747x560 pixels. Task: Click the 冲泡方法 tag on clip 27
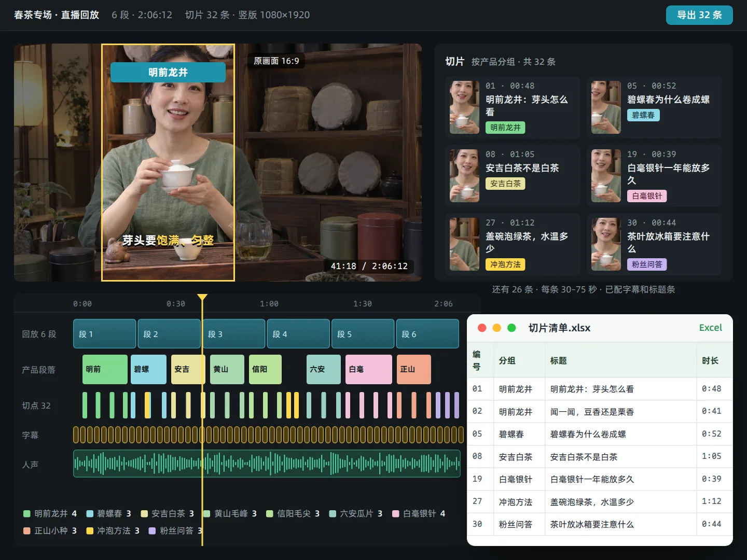tap(505, 264)
